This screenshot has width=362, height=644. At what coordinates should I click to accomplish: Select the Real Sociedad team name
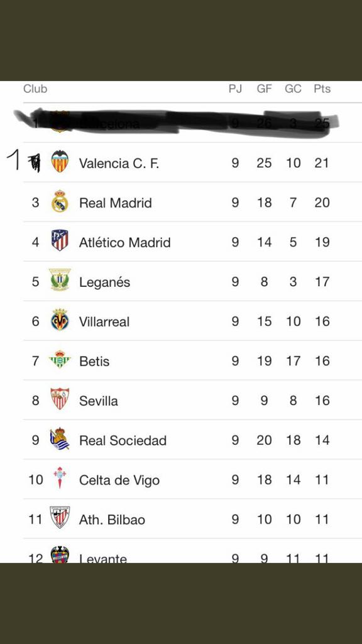point(123,441)
